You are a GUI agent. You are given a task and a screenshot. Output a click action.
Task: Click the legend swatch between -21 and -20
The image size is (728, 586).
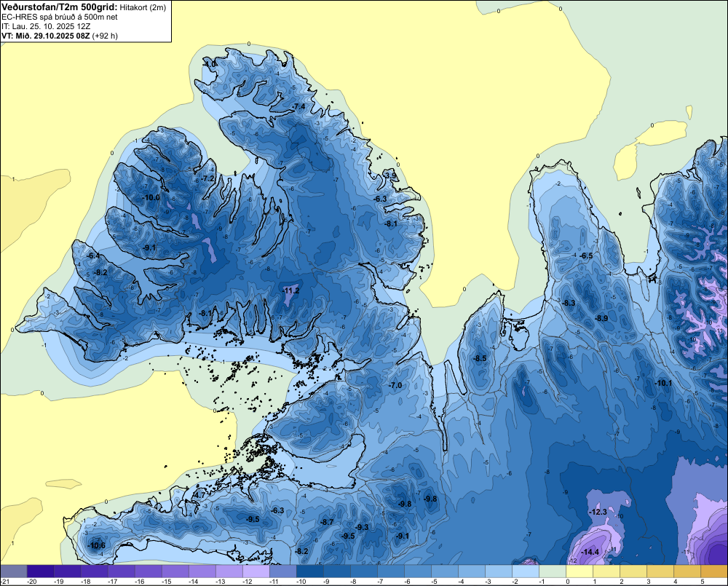[x=14, y=571]
